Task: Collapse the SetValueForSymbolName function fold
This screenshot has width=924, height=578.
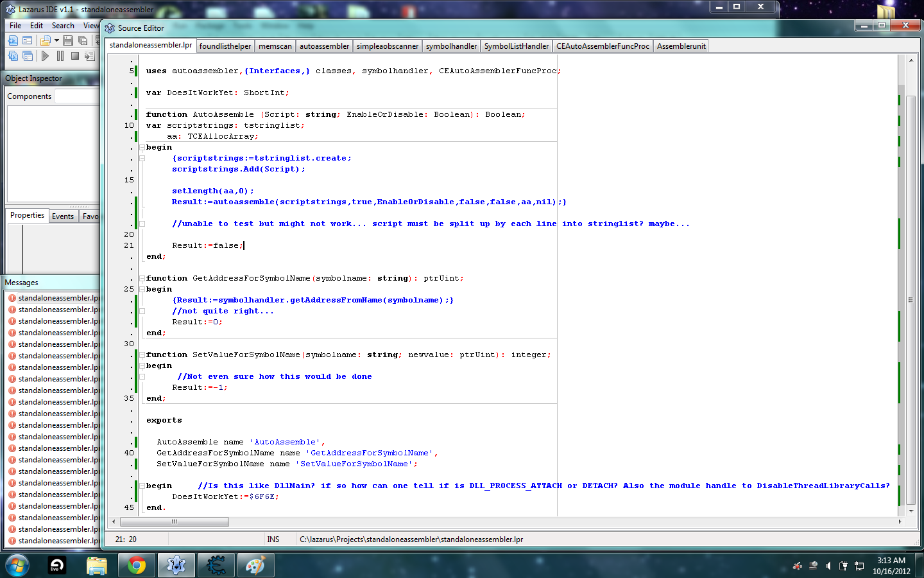Action: tap(142, 355)
